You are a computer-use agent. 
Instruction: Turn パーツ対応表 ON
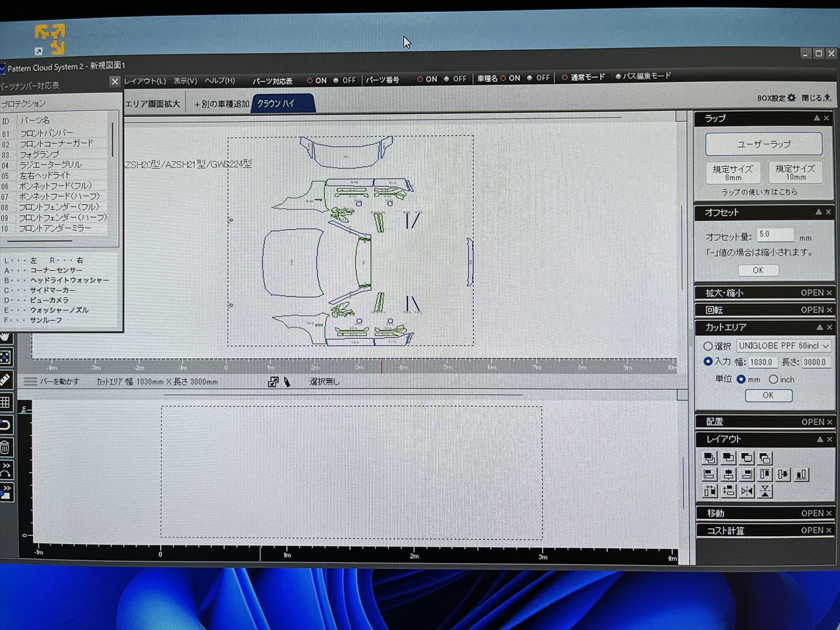(x=310, y=81)
